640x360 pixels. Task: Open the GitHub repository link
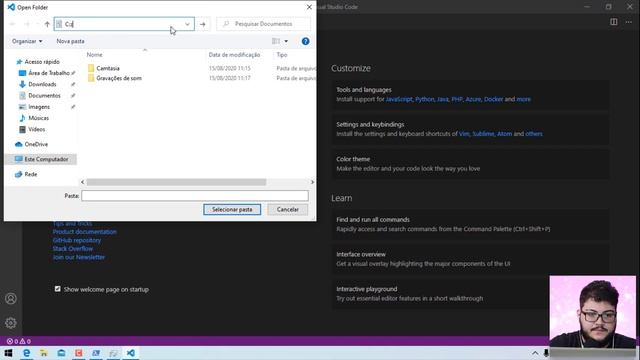pos(77,240)
